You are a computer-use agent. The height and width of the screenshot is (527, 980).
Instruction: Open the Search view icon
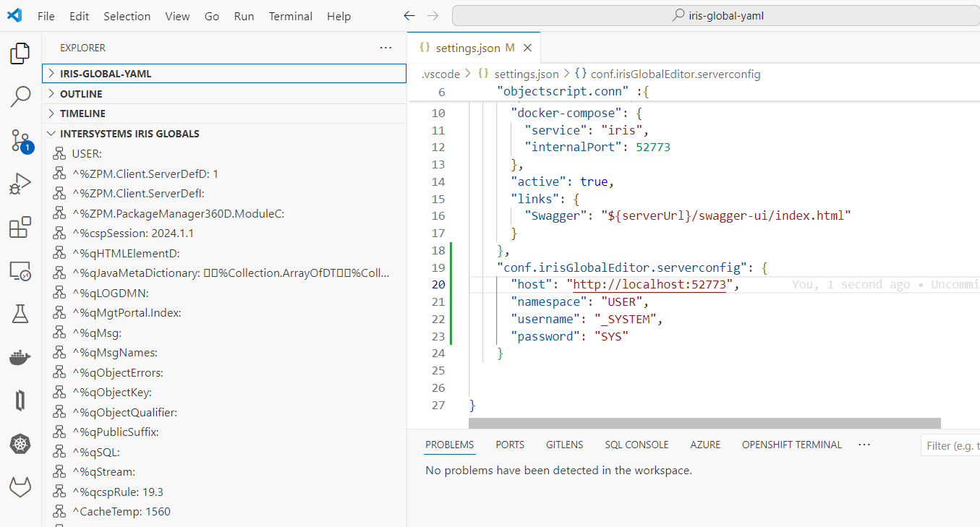tap(20, 96)
